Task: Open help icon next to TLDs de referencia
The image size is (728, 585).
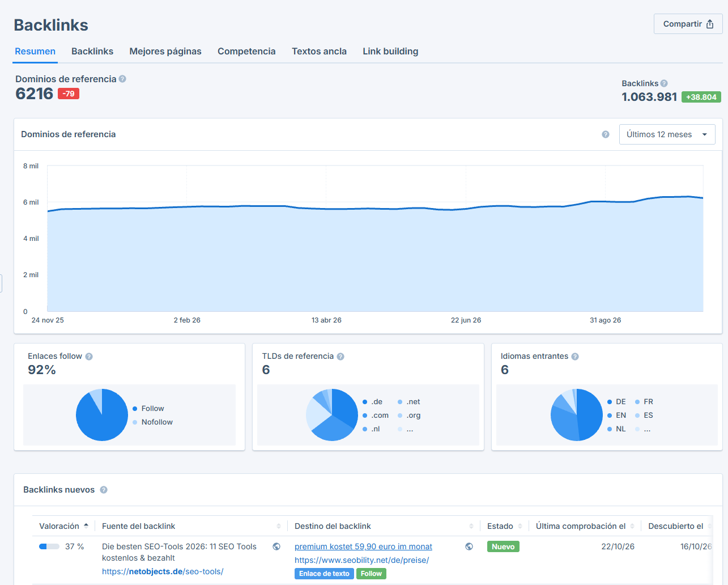Action: [340, 357]
